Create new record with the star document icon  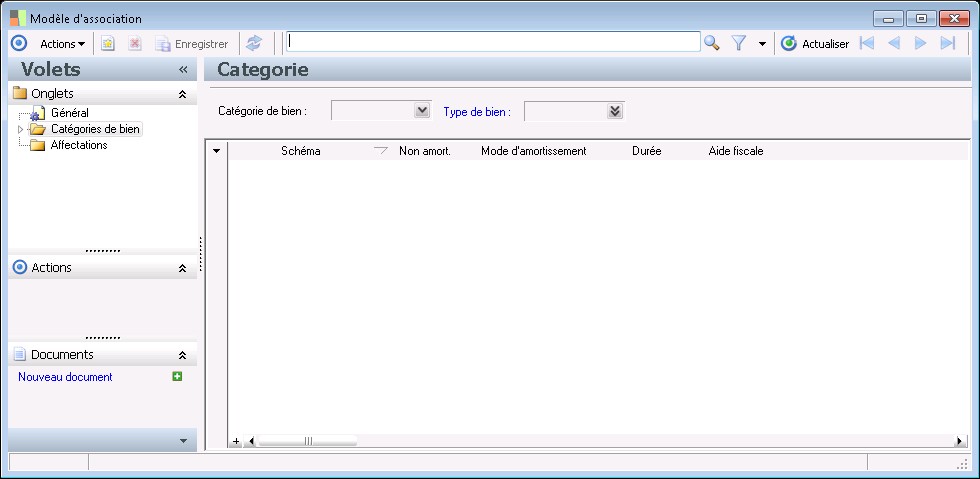[108, 43]
